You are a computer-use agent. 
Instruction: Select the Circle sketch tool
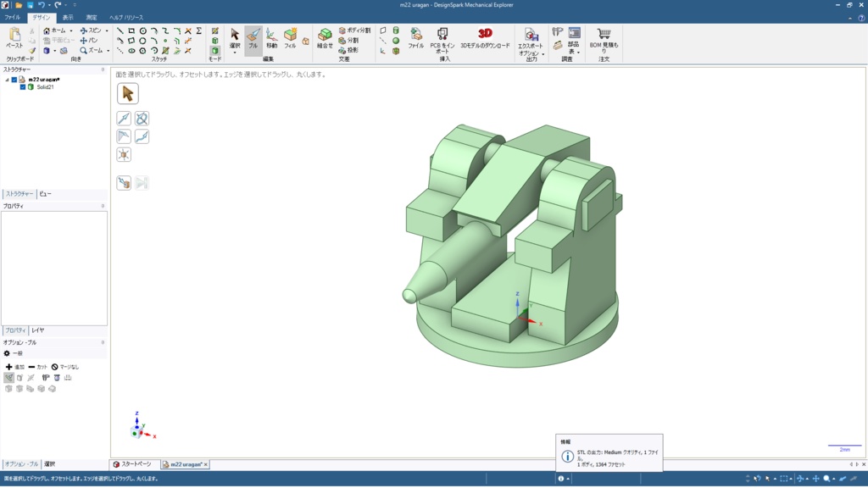pyautogui.click(x=142, y=31)
